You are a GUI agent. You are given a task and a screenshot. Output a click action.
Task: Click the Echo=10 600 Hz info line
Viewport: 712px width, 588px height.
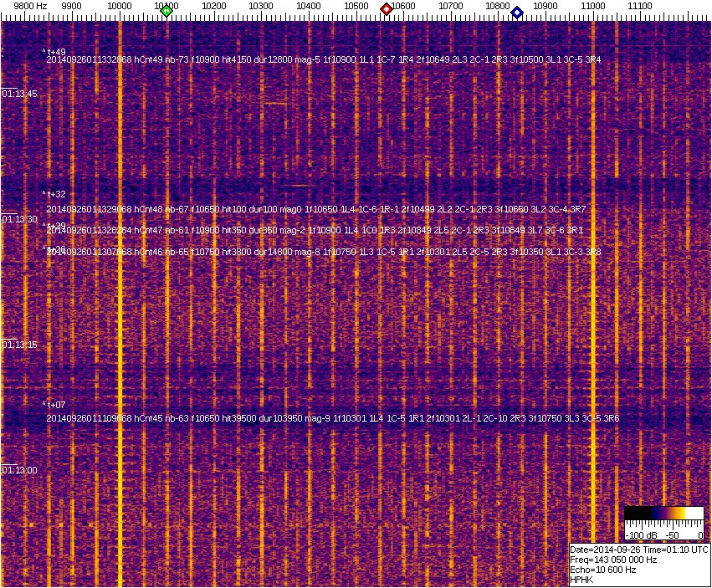tap(602, 570)
